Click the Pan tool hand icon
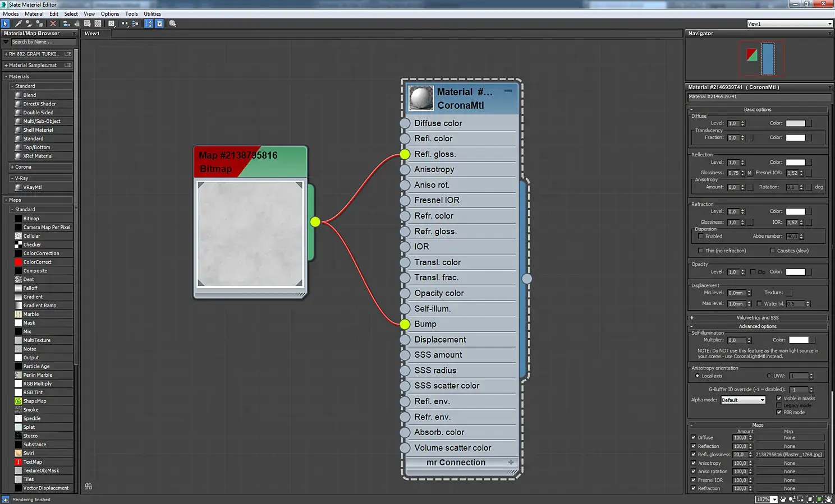 783,499
